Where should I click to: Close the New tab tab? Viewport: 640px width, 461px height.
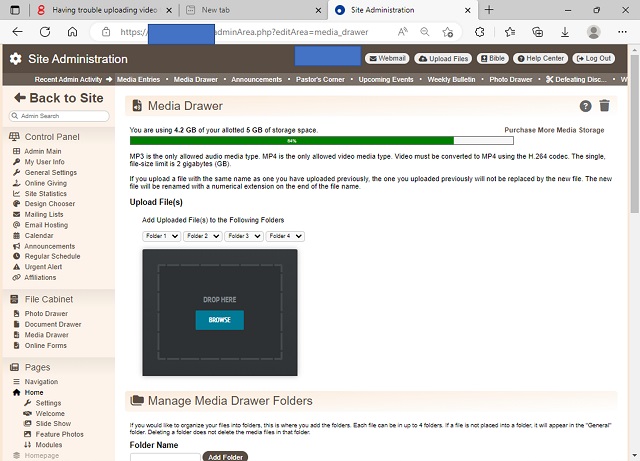(318, 11)
